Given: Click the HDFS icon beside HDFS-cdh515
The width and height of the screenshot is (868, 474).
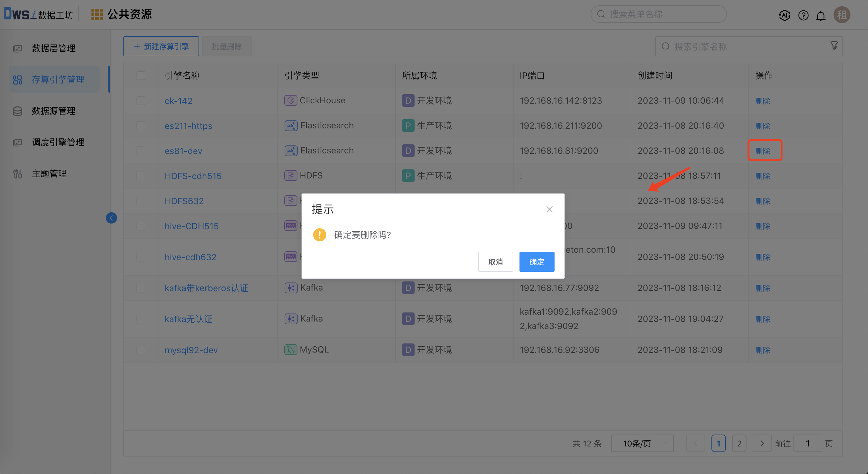Looking at the screenshot, I should [x=291, y=175].
